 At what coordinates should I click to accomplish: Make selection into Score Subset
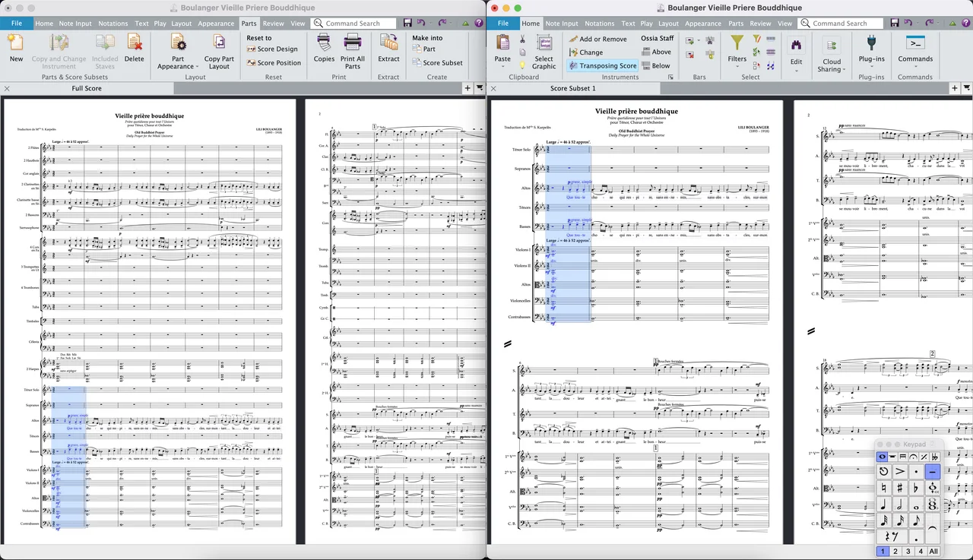click(x=438, y=63)
